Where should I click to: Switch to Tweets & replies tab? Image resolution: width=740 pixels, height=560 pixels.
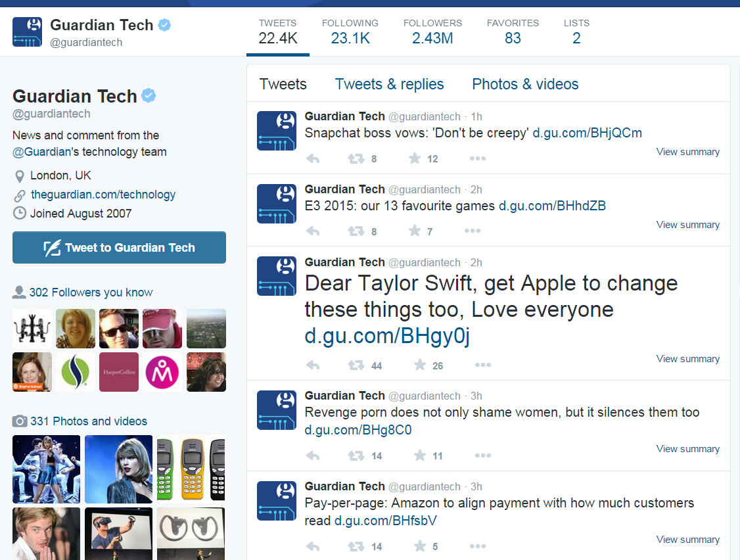pyautogui.click(x=389, y=84)
